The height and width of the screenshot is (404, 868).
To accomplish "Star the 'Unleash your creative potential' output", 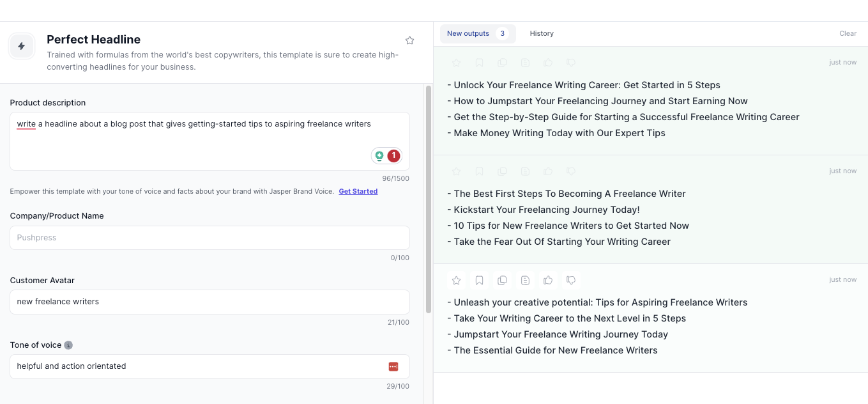I will click(x=456, y=280).
